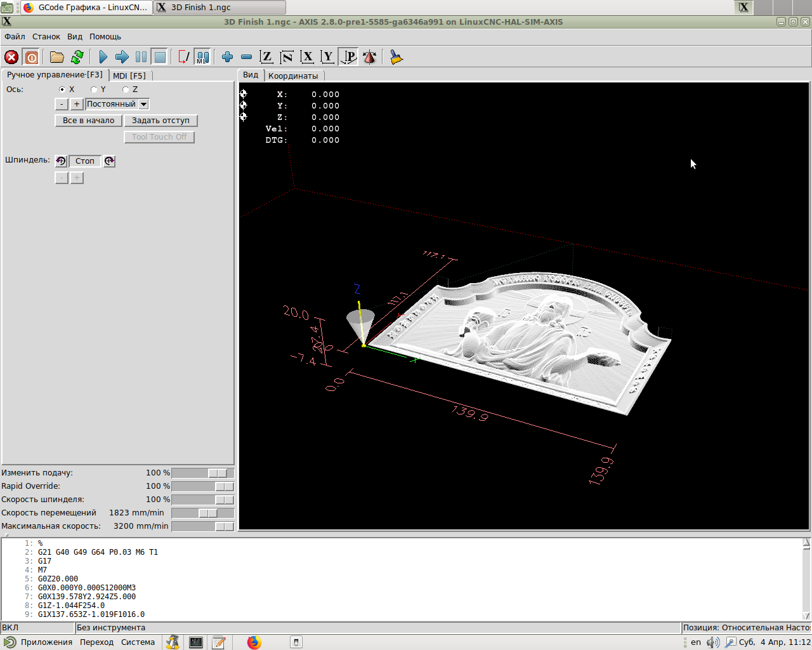Switch to 'GCode Графика' Firefox window tab
Viewport: 812px width, 650px height.
pos(86,8)
